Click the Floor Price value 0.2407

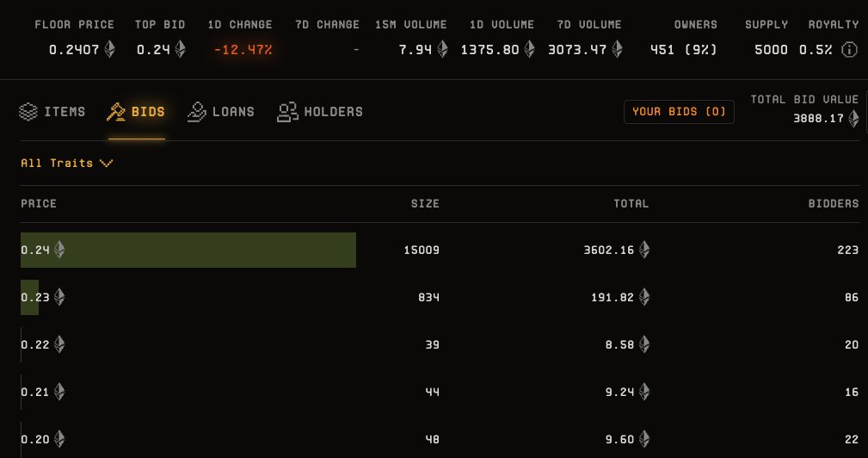click(74, 50)
